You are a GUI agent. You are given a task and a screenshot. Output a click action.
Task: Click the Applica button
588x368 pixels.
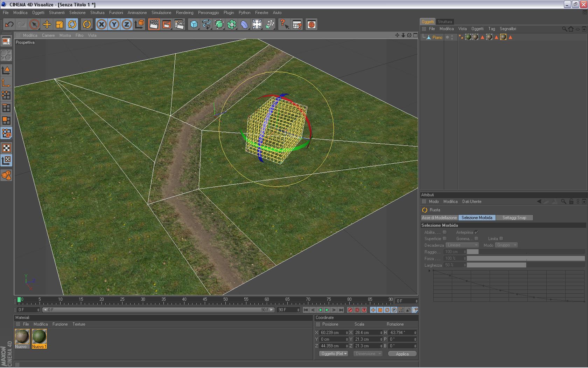pos(402,354)
